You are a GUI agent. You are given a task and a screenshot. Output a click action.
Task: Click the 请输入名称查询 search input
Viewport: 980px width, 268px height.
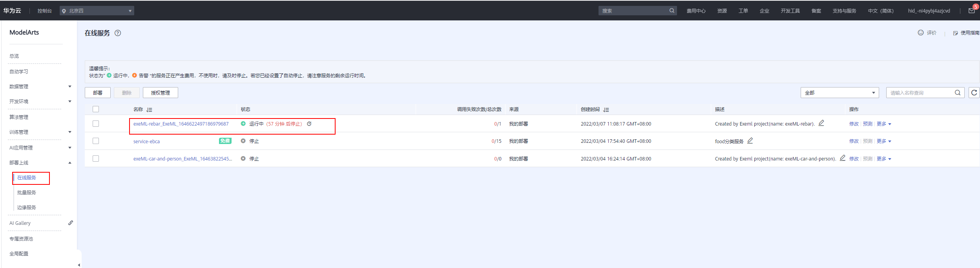click(x=920, y=93)
